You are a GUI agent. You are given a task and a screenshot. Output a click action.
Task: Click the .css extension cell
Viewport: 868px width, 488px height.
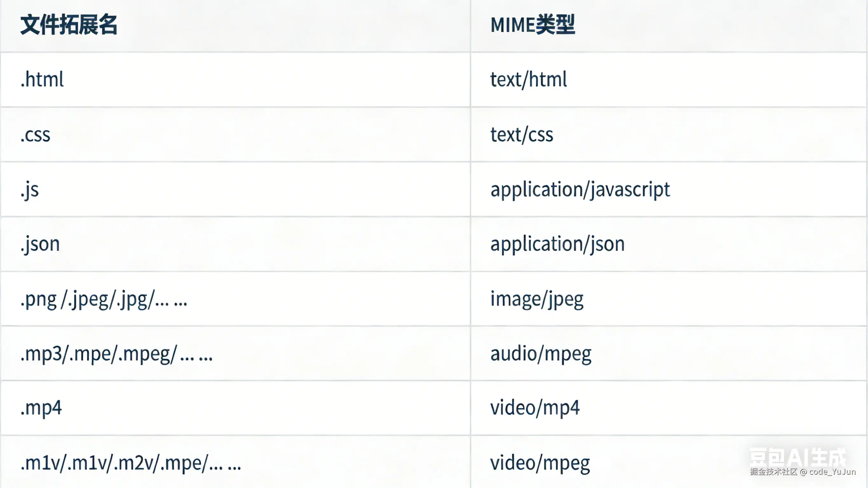pos(35,135)
